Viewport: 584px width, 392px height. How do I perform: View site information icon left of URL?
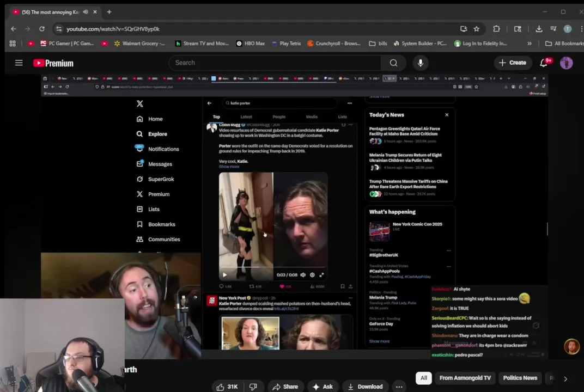pos(59,29)
